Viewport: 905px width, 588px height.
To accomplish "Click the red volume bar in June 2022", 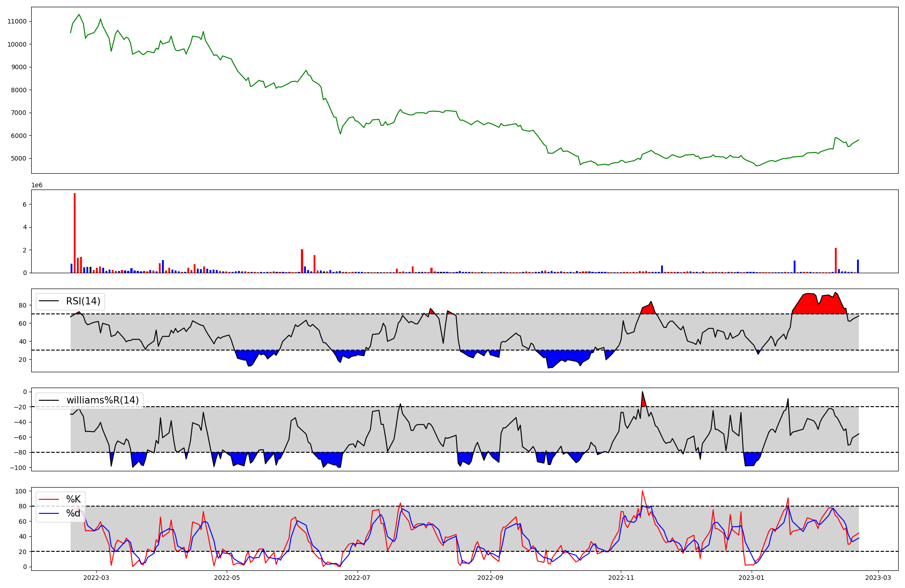I will tap(302, 261).
